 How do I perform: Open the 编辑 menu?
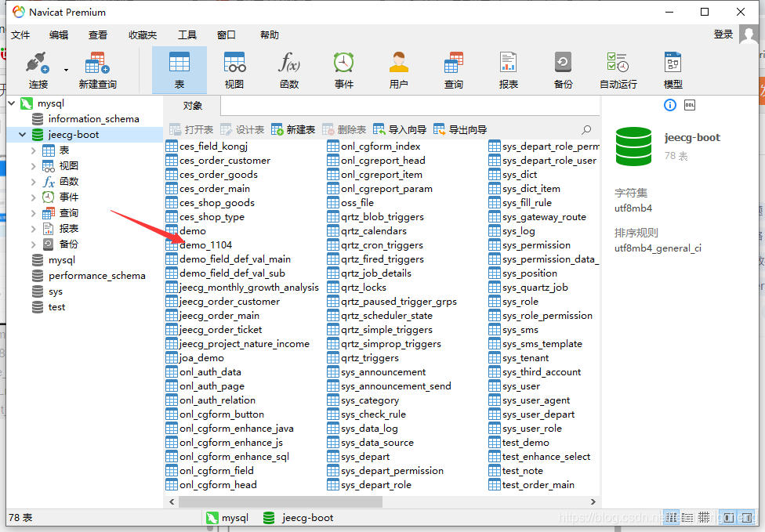coord(59,35)
